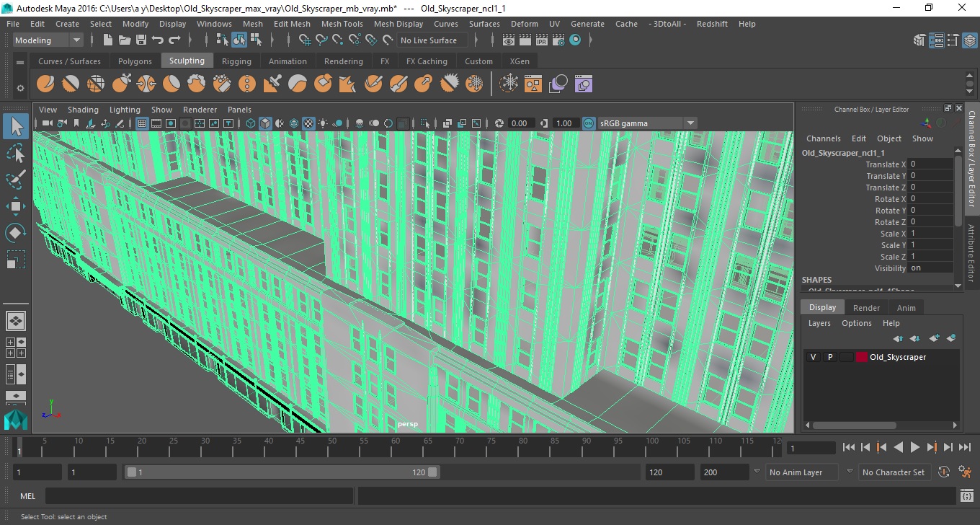980x525 pixels.
Task: Click the Translate X value field
Action: [x=930, y=164]
